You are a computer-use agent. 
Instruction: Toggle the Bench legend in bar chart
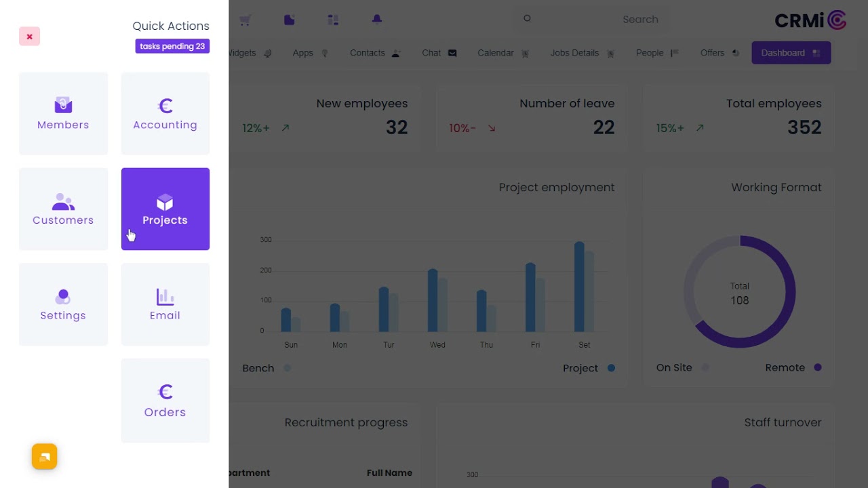click(x=267, y=368)
